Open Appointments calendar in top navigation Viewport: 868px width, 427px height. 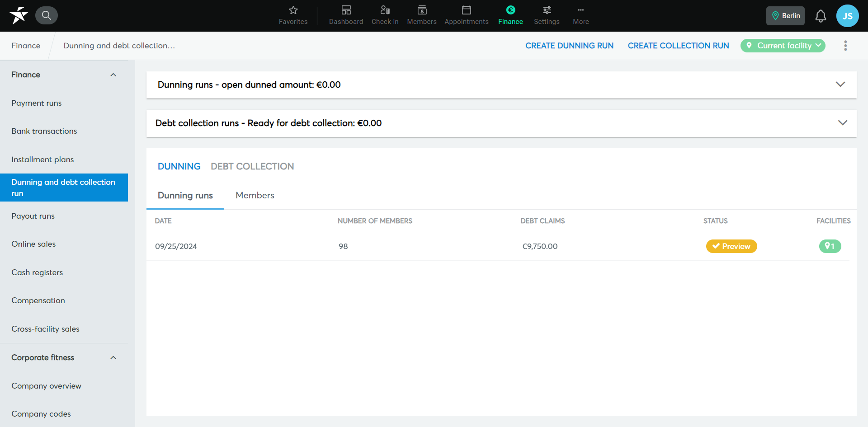[x=467, y=15]
